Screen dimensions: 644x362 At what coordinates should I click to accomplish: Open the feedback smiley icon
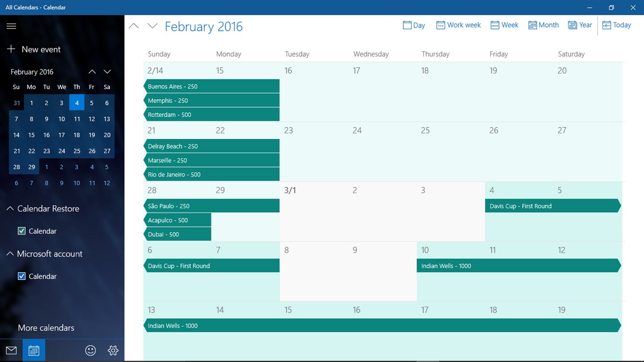pyautogui.click(x=90, y=350)
